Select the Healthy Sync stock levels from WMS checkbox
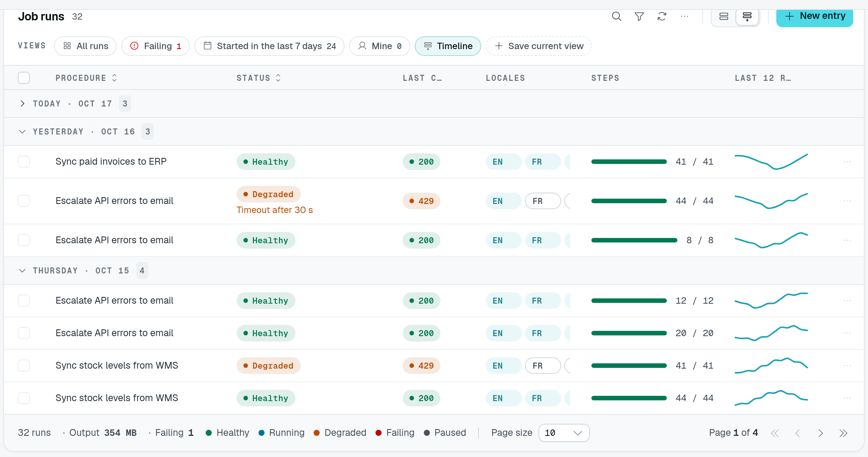The height and width of the screenshot is (457, 868). (24, 398)
